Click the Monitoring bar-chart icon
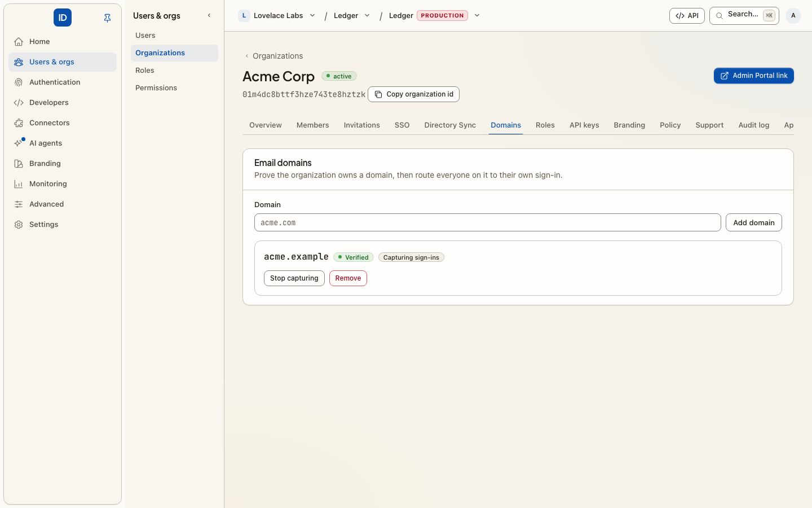 pos(19,184)
